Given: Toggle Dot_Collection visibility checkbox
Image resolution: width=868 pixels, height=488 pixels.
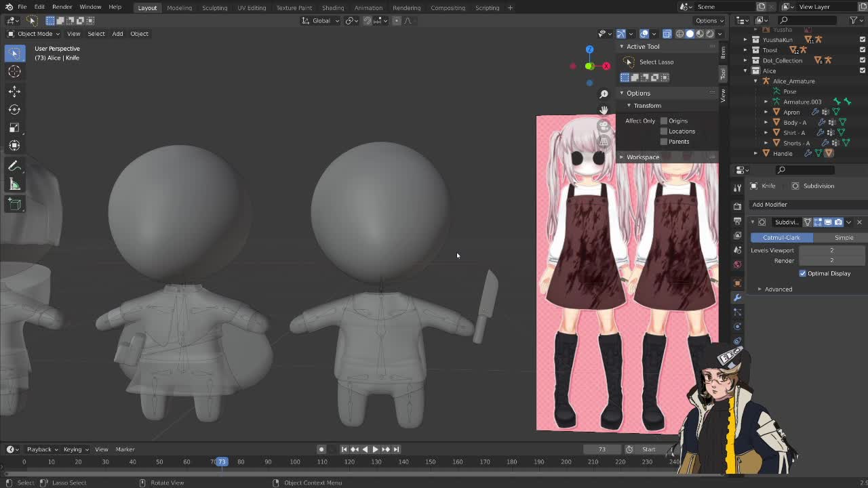Looking at the screenshot, I should 863,60.
